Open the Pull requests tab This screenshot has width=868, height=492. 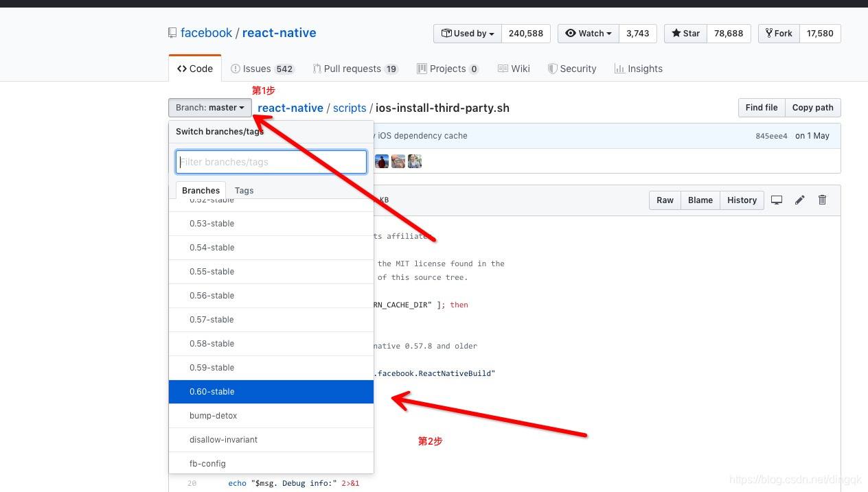[355, 69]
